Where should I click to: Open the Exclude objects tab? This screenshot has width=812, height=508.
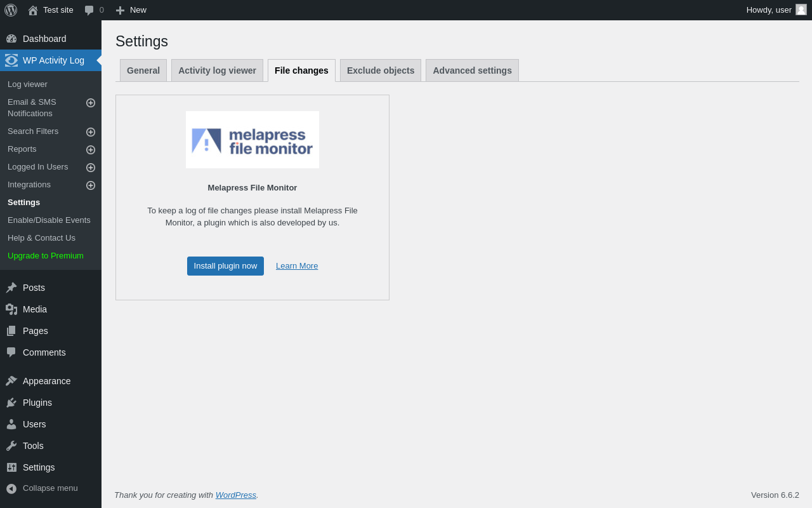(381, 70)
